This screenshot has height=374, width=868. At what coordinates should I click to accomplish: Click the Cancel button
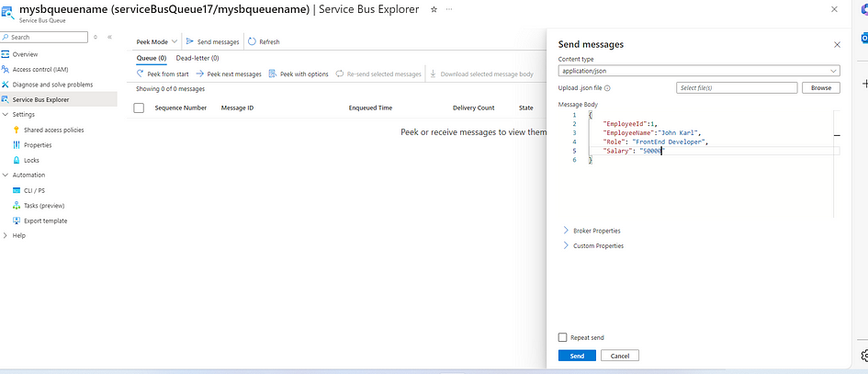(619, 356)
